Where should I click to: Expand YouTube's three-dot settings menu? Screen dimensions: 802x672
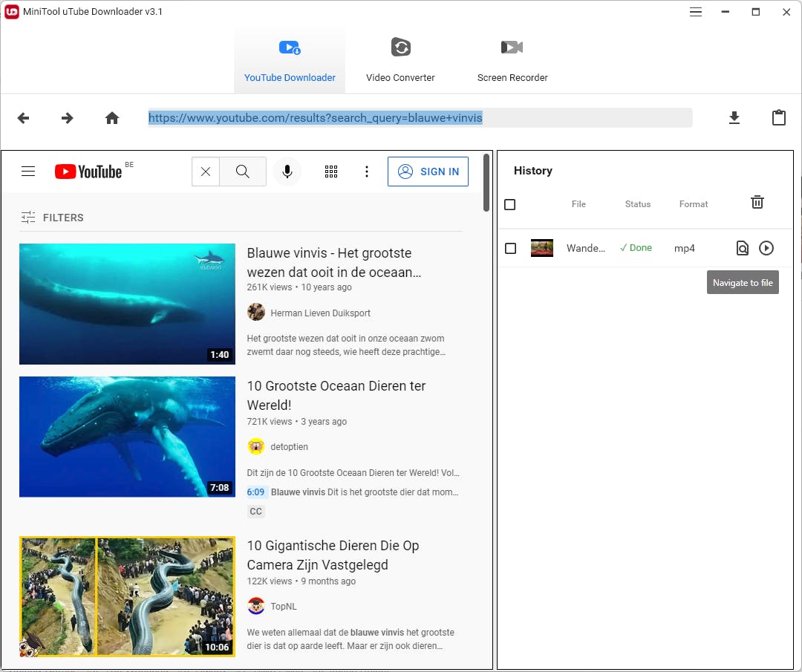coord(366,172)
